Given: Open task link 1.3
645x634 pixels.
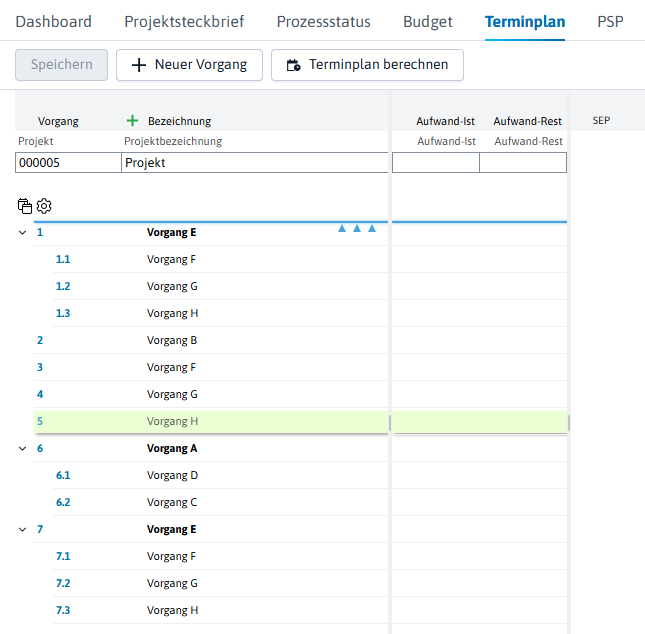Looking at the screenshot, I should click(63, 314).
